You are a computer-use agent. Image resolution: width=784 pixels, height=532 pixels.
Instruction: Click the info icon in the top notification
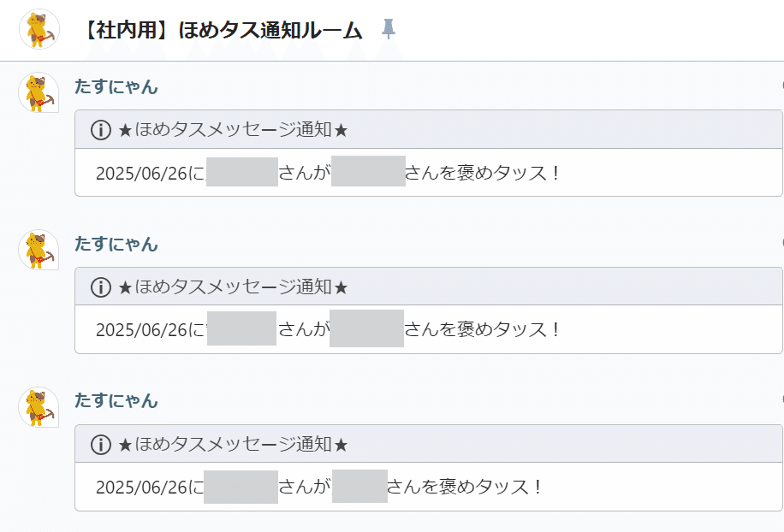point(101,130)
